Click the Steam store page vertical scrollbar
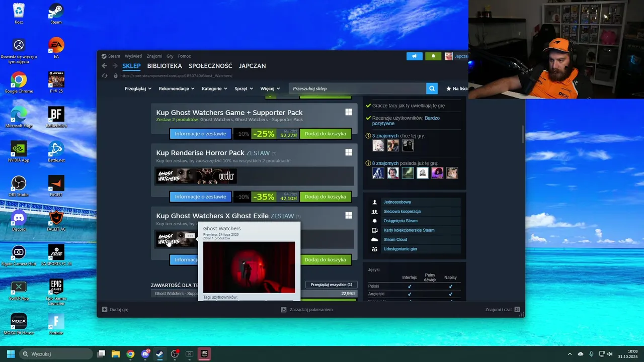The width and height of the screenshot is (644, 362). pos(523,133)
